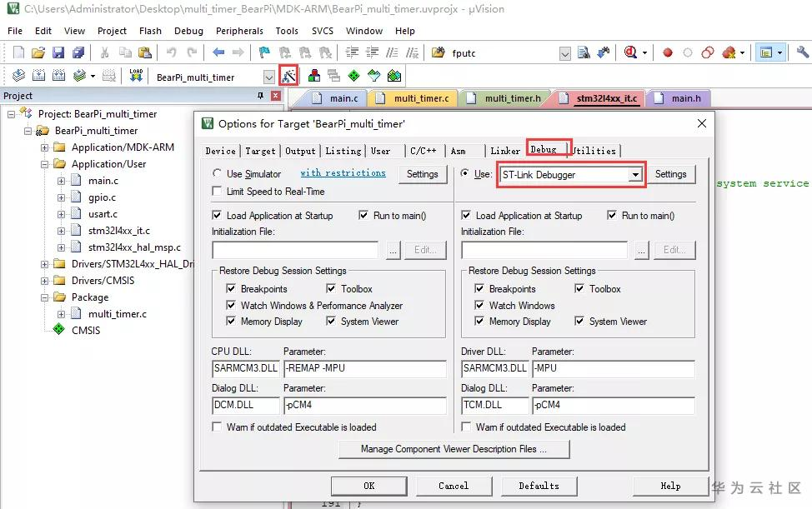Toggle Run to main() on the ST-Link side

[x=612, y=215]
